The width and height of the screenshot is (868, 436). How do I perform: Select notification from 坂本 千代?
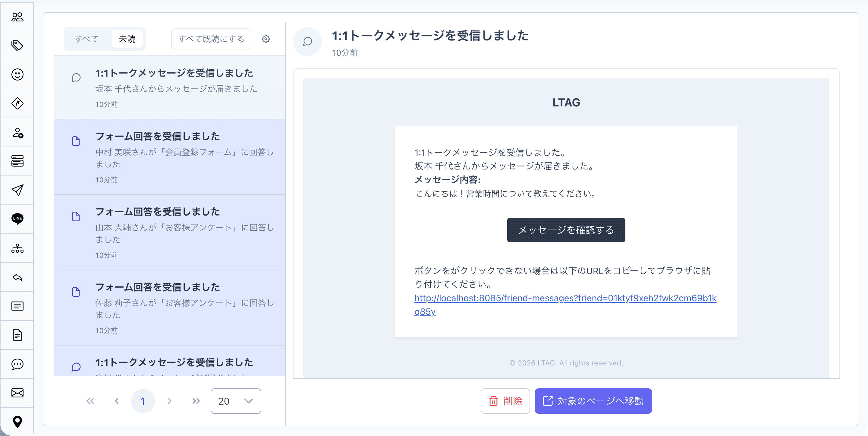coord(170,88)
